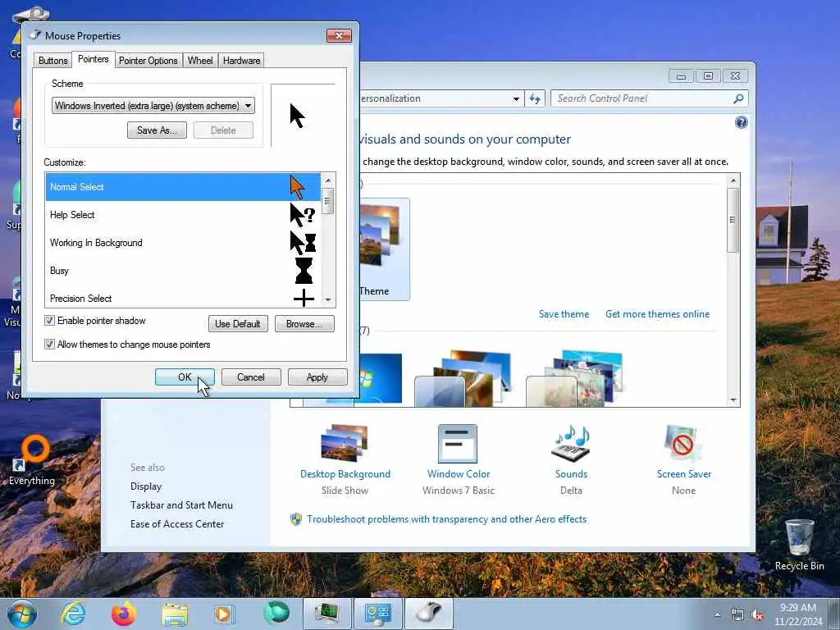Viewport: 840px width, 630px height.
Task: Switch to Control Panel taskbar button
Action: (377, 614)
